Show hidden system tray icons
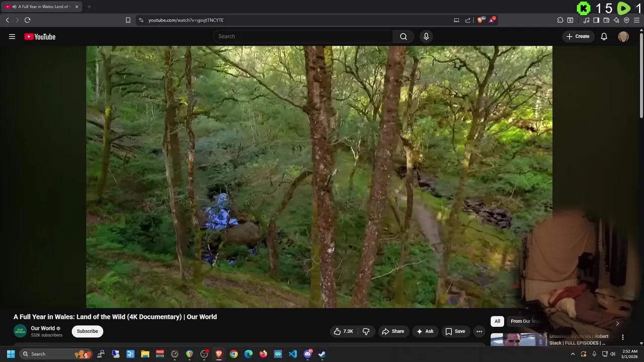 (573, 354)
